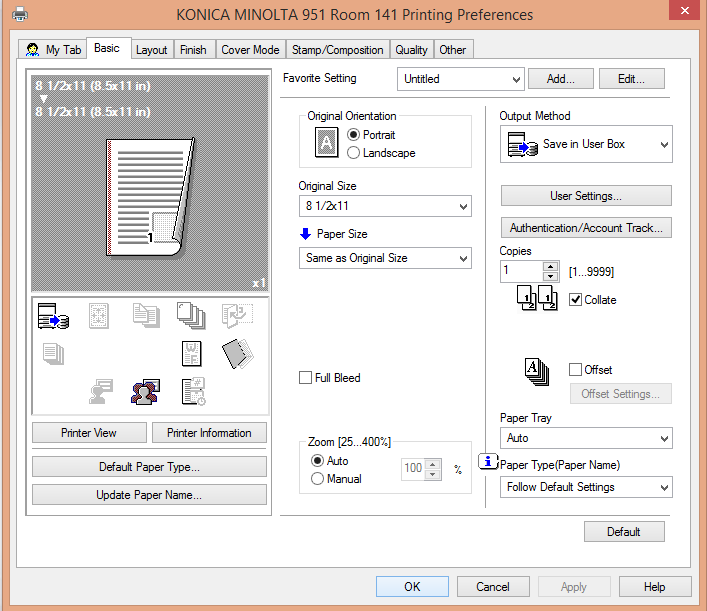Screen dimensions: 707x611
Task: Click Printer View button
Action: pyautogui.click(x=89, y=433)
